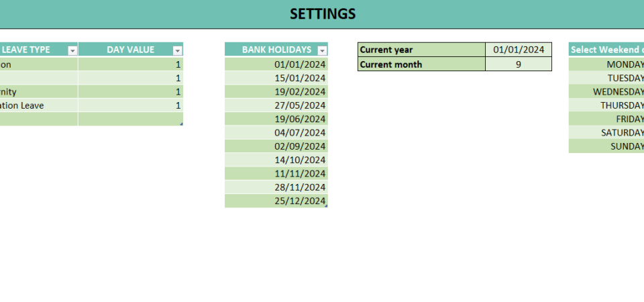Screen dimensions: 644x302
Task: Click the 27/05/2024 bank holiday entry
Action: (x=276, y=105)
